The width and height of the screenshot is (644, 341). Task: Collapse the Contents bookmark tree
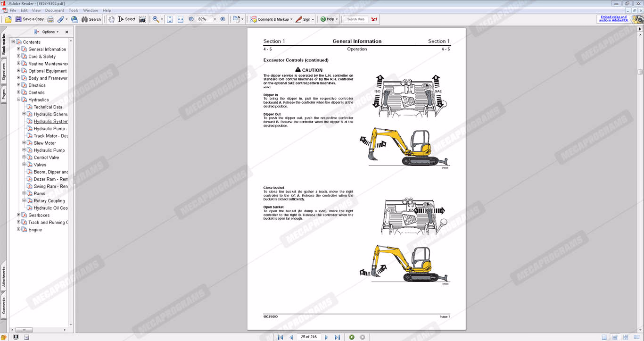[13, 42]
